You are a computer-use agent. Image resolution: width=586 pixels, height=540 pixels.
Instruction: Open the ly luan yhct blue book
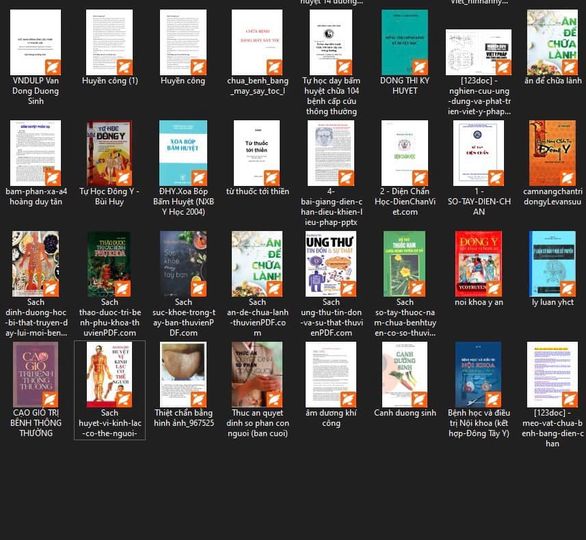tap(552, 264)
